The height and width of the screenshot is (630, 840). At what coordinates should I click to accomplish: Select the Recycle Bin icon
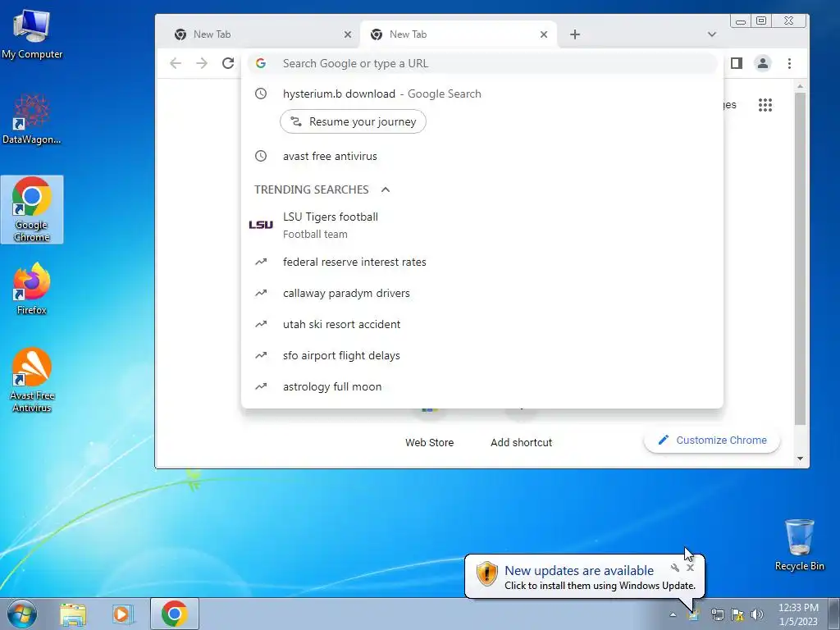coord(799,545)
